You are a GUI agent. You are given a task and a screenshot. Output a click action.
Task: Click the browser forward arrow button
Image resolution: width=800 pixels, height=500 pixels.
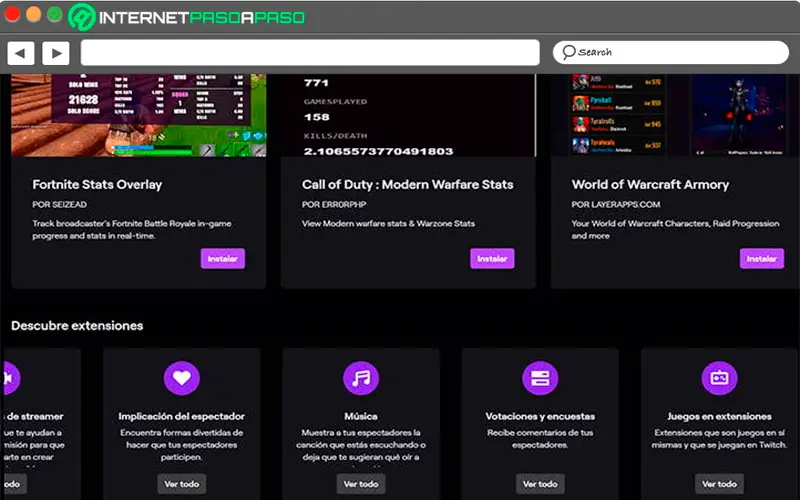(56, 53)
